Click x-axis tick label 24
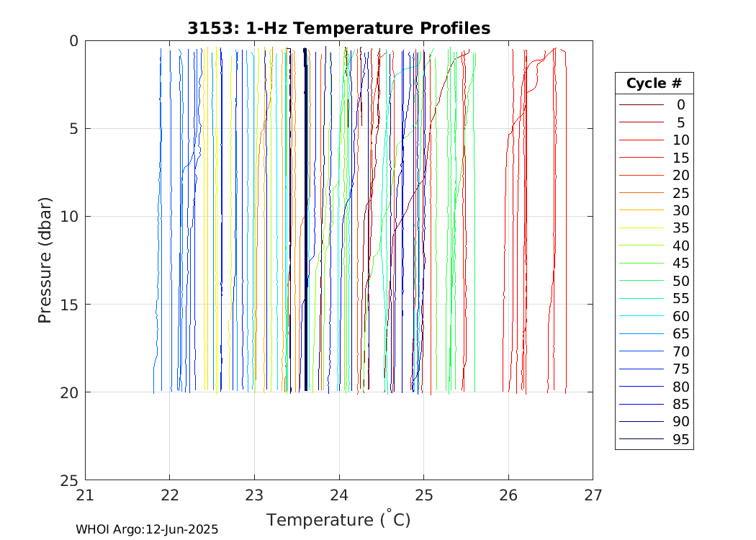 339,495
